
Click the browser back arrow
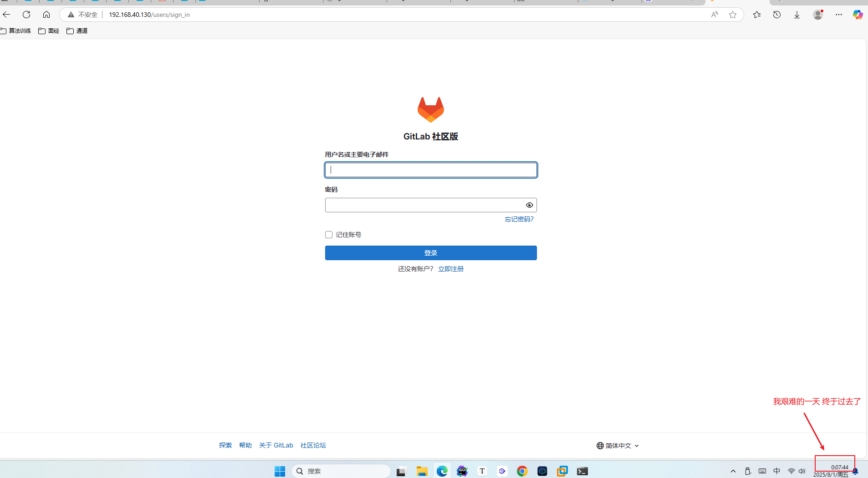tap(6, 15)
